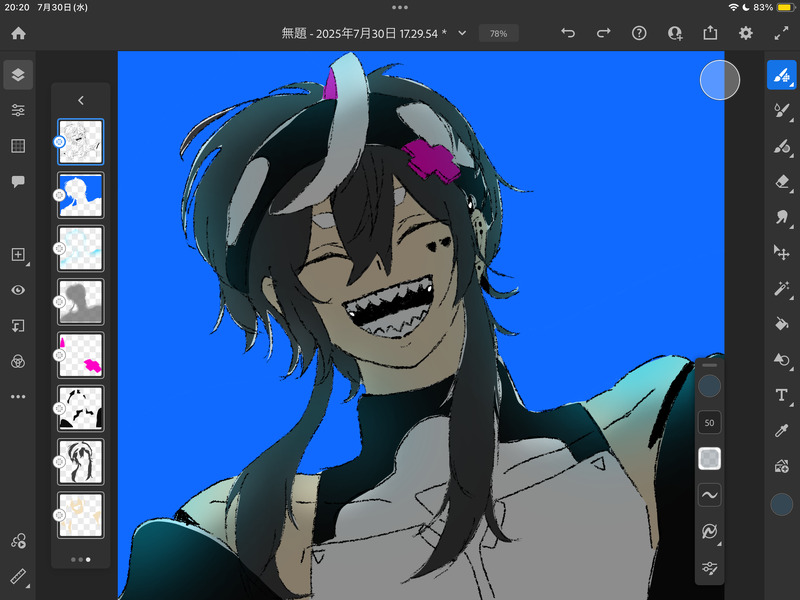The image size is (800, 600).
Task: Select the second brush tool
Action: click(782, 111)
